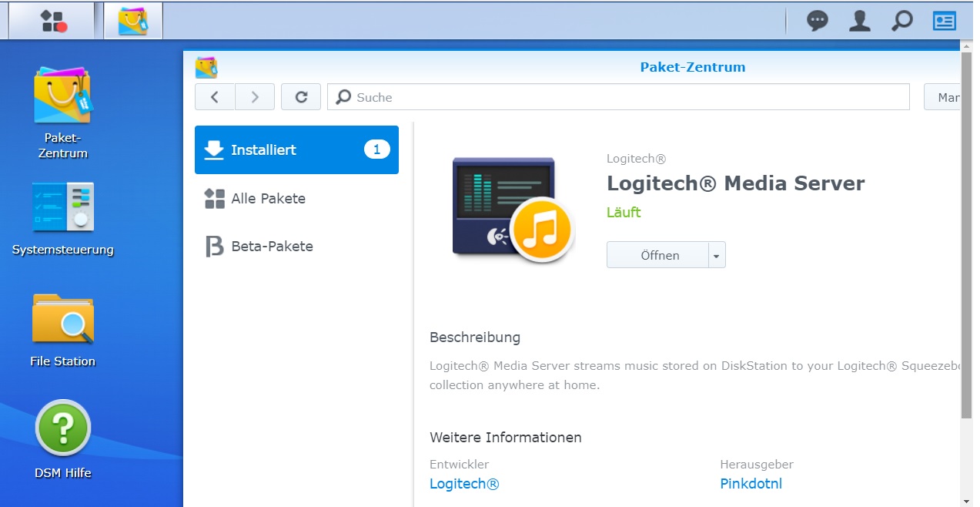Click the small Logitech® vendor label above title
Viewport: 980px width, 507px height.
[636, 159]
